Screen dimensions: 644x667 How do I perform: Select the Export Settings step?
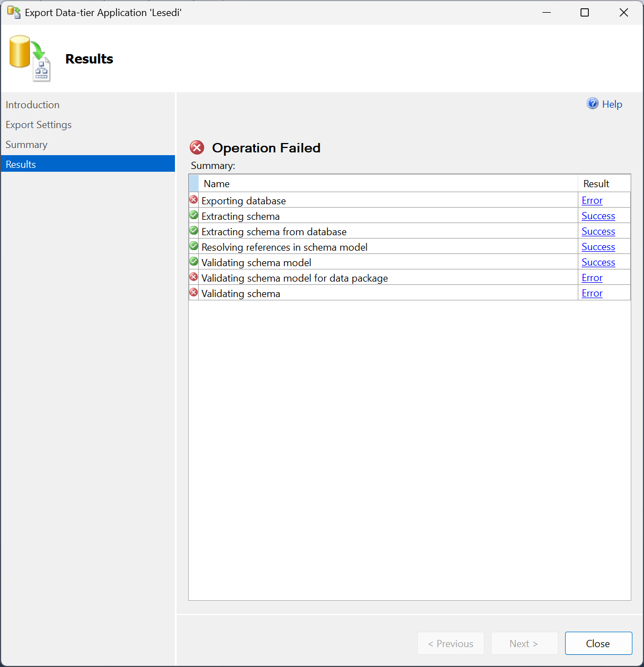[39, 124]
